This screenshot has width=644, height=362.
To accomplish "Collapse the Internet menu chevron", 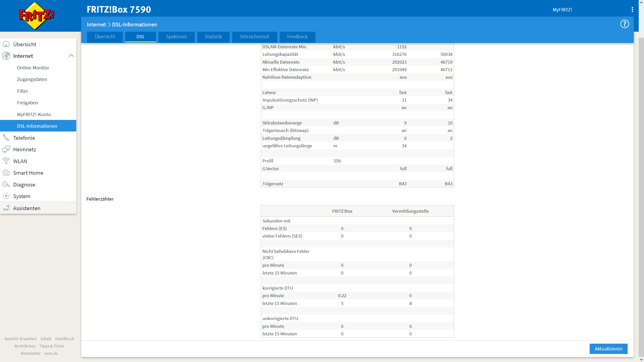I will click(x=71, y=56).
